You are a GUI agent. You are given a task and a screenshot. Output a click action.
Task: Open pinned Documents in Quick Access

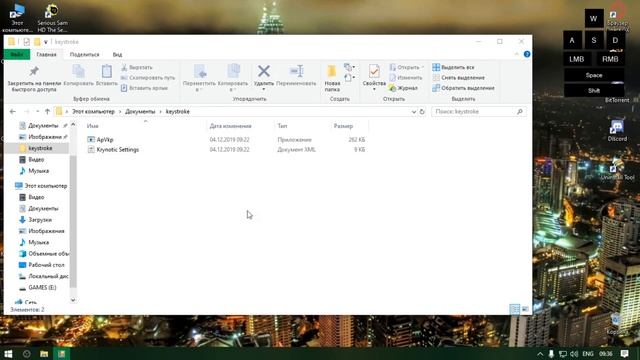click(43, 126)
